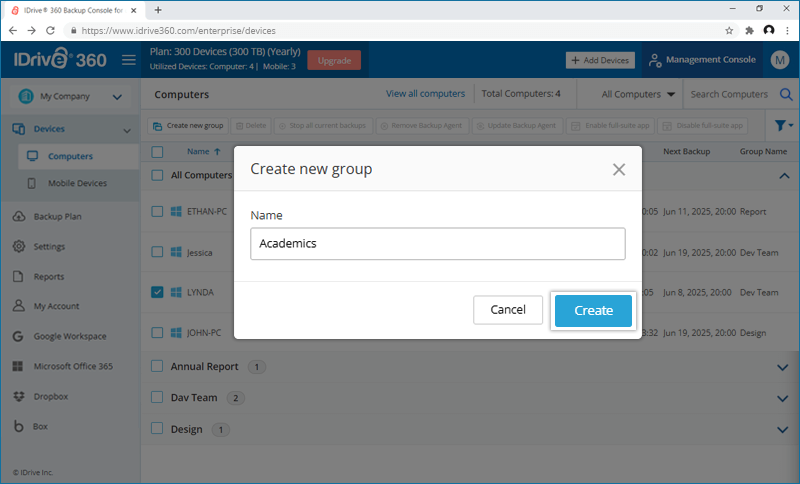
Task: Click the search computers magnifier icon
Action: [x=786, y=95]
